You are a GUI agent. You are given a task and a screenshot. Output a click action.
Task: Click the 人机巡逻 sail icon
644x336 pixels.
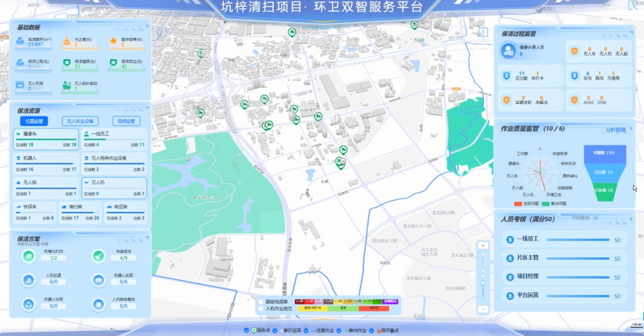(28, 280)
